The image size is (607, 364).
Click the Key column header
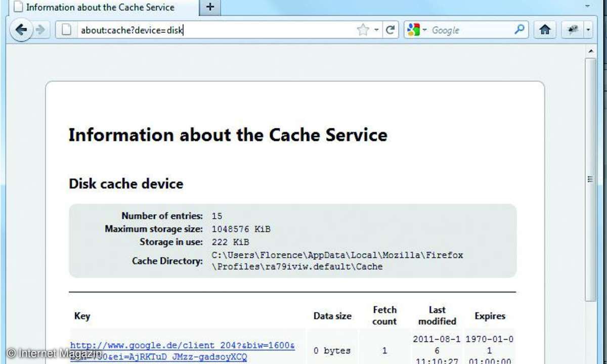tap(82, 316)
